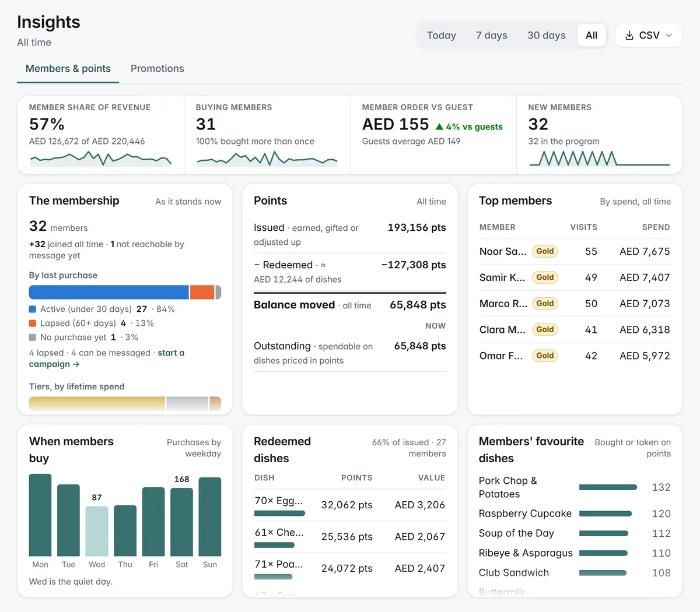Click Soup of the Day dish bar
Image resolution: width=700 pixels, height=612 pixels.
click(x=604, y=533)
